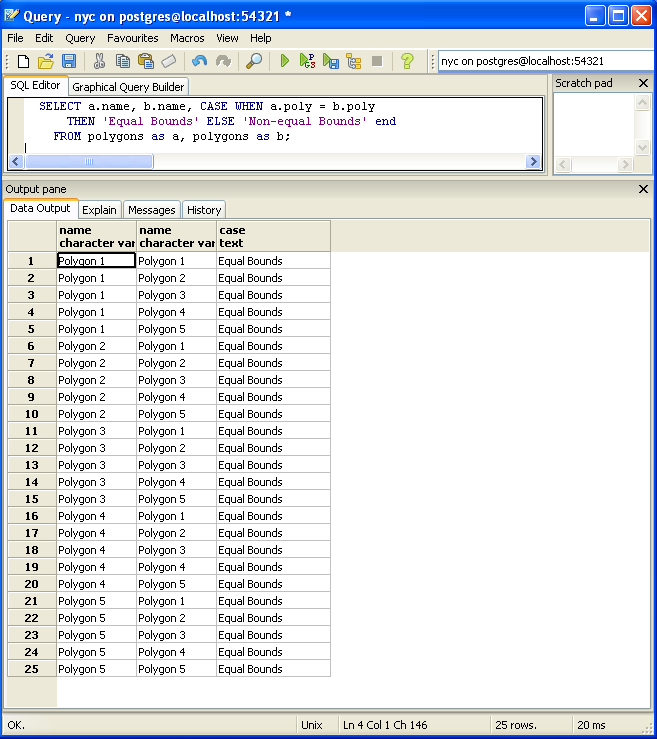Click the first 'name character var' column header
This screenshot has height=739, width=657.
pos(97,237)
